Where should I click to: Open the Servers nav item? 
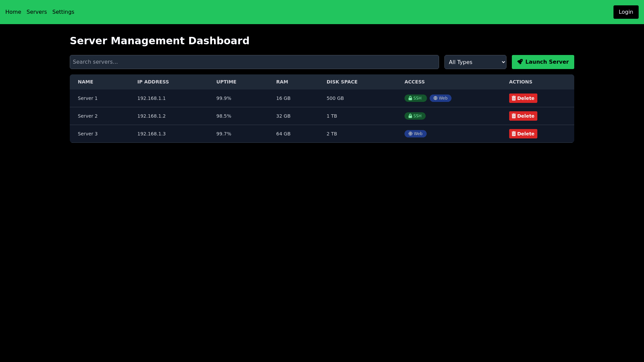click(x=37, y=12)
